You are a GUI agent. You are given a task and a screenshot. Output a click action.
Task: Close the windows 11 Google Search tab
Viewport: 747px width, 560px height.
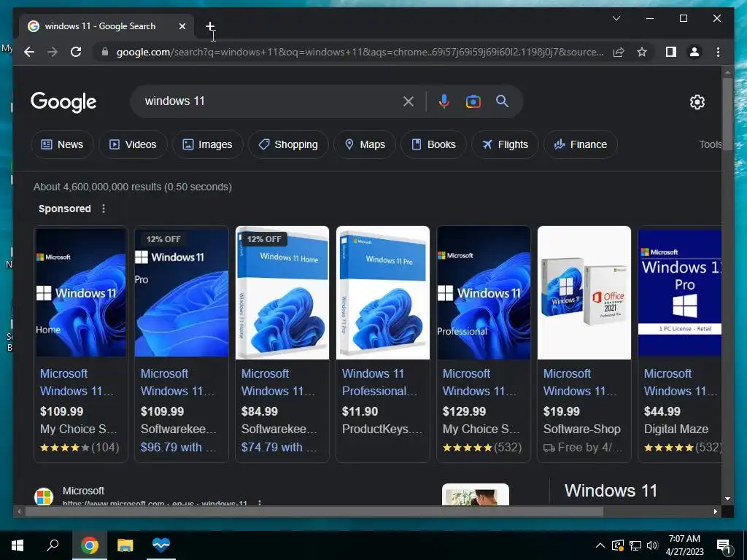click(182, 26)
